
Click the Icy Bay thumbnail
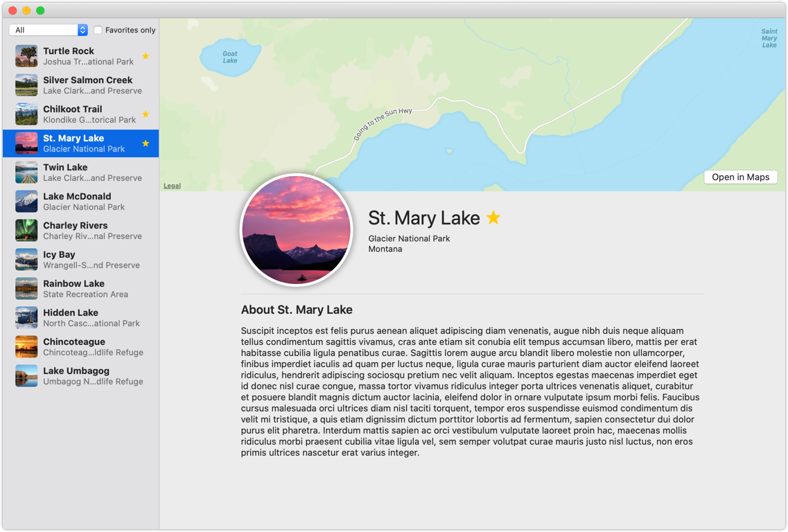pyautogui.click(x=26, y=260)
